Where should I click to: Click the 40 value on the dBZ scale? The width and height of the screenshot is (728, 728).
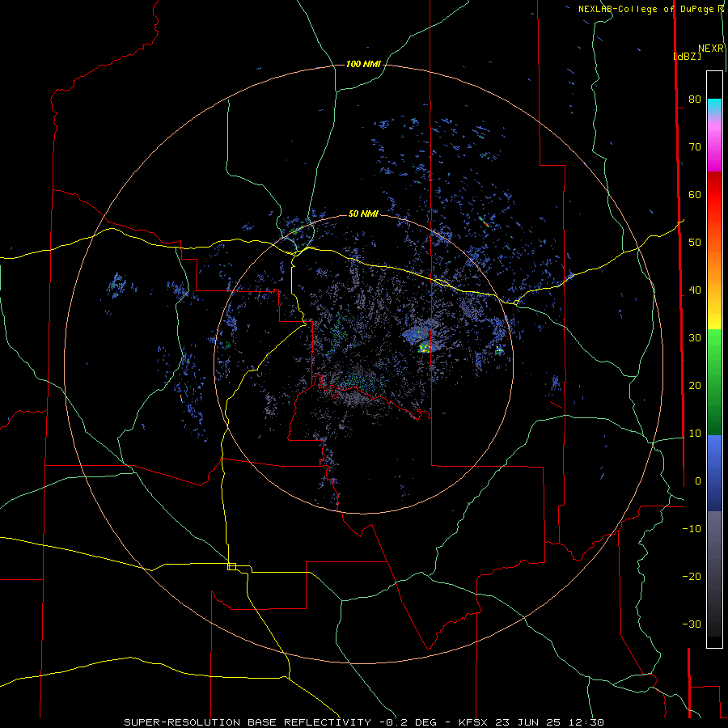(695, 290)
